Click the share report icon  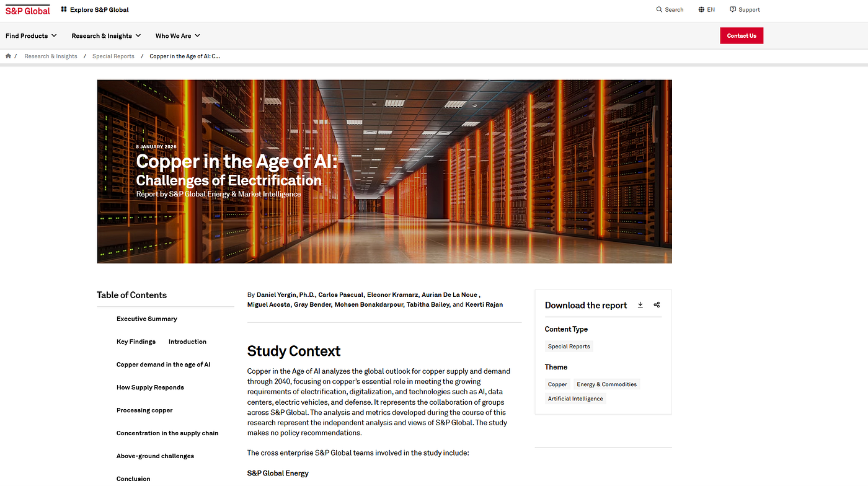click(x=657, y=305)
